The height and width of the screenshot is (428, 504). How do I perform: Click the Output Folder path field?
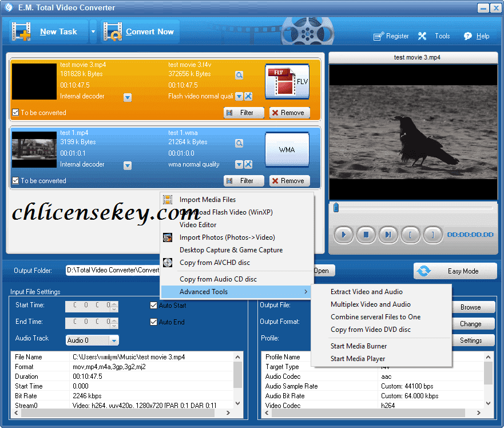tap(113, 270)
